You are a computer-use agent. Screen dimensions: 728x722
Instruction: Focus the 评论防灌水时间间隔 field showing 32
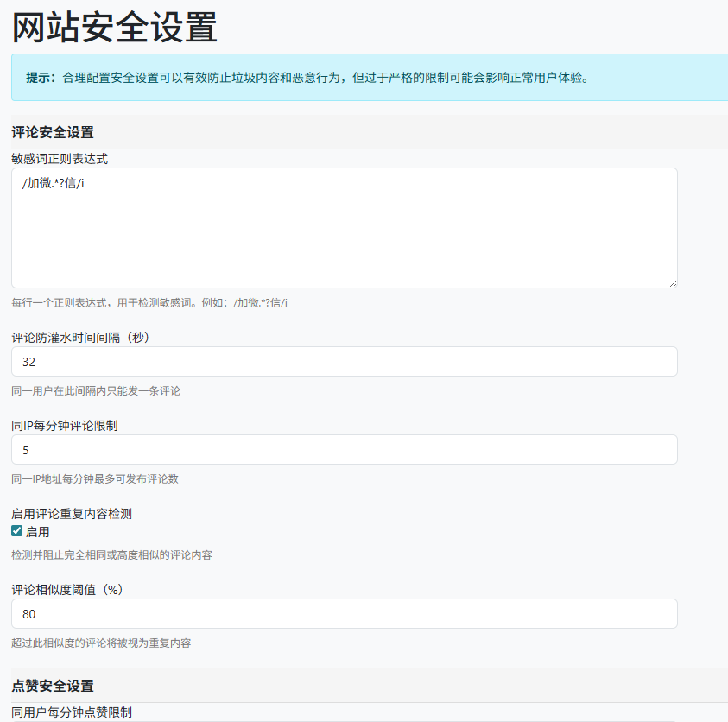point(344,361)
